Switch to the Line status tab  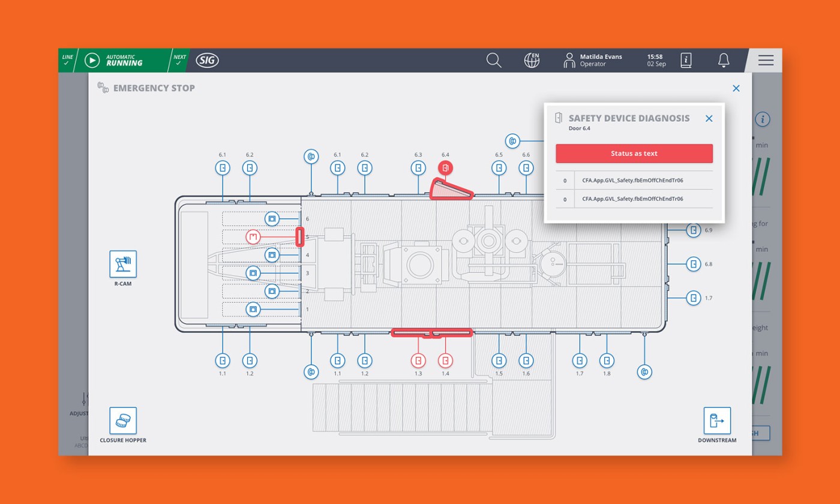67,60
